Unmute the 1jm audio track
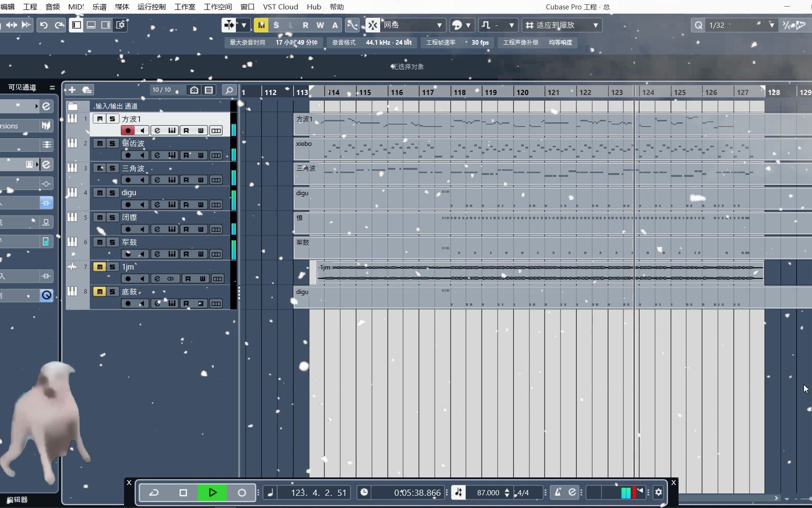 point(100,267)
